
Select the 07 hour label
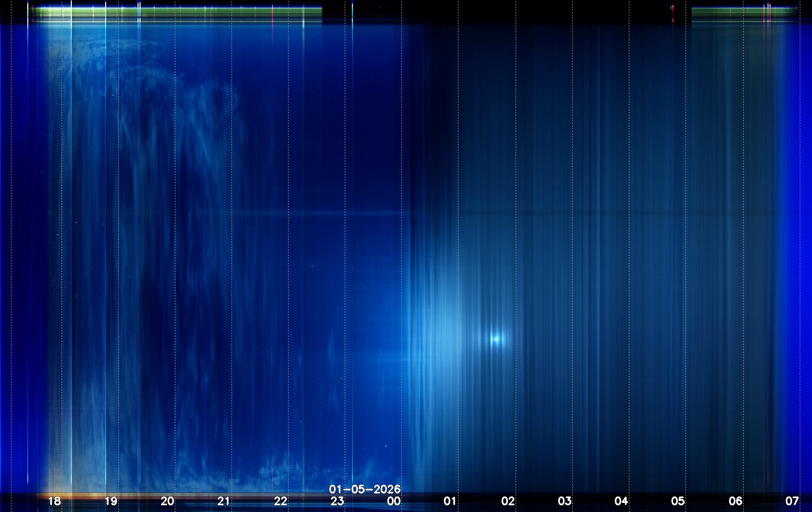[792, 501]
